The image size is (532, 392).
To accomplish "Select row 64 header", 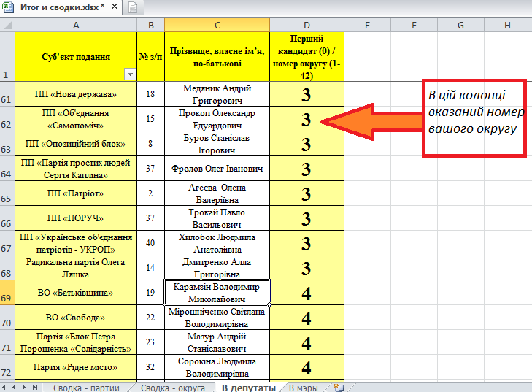I will pos(7,169).
